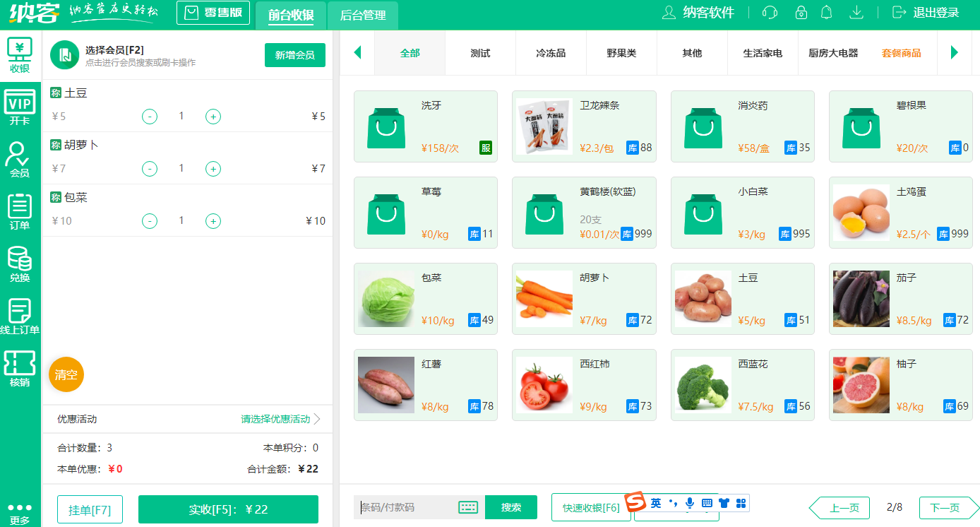Select the VIP开卡 sidebar icon
The image size is (980, 527).
(19, 107)
